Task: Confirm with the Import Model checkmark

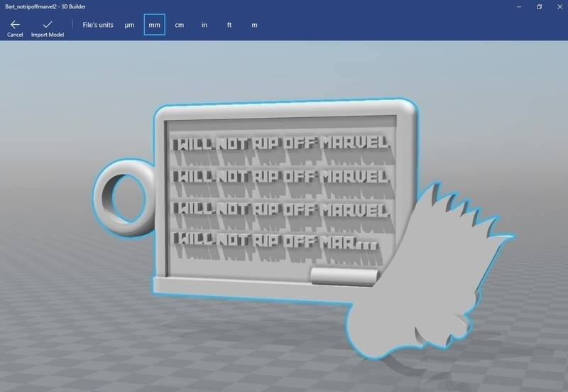Action: (48, 28)
